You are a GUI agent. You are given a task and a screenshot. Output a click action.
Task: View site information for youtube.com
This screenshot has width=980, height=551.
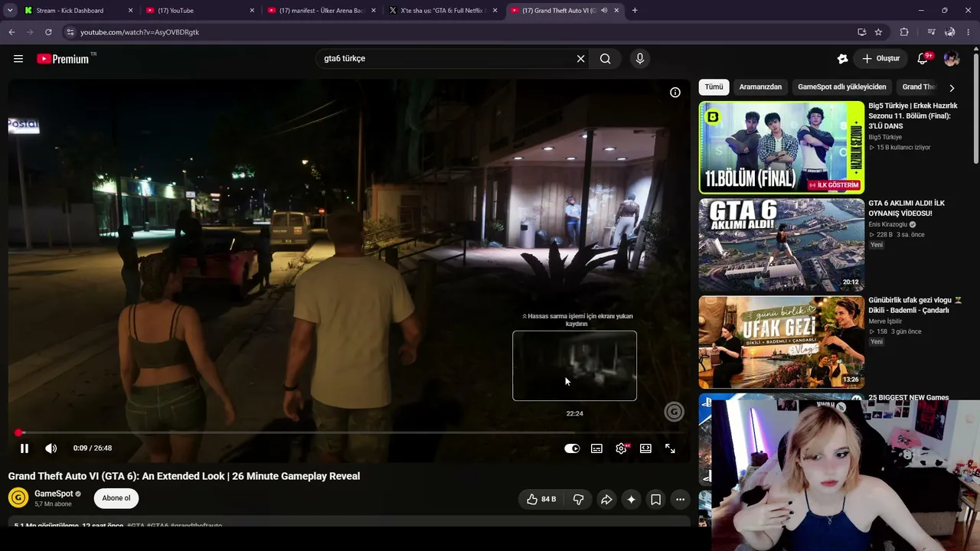coord(70,32)
